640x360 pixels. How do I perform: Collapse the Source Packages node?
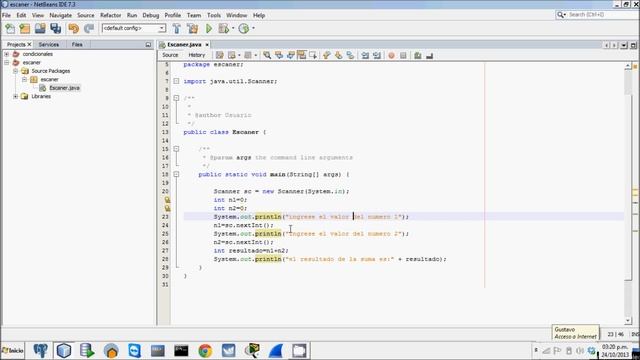point(16,71)
